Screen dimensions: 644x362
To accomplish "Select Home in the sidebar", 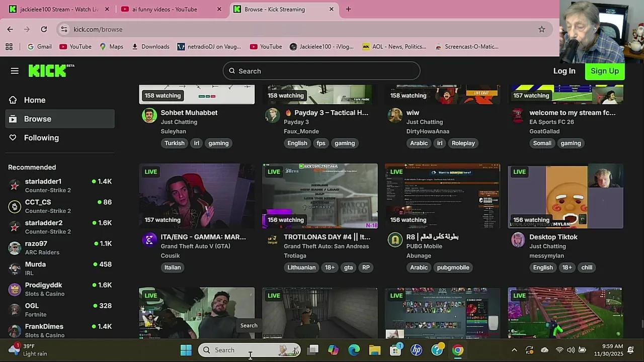I will pyautogui.click(x=60, y=100).
